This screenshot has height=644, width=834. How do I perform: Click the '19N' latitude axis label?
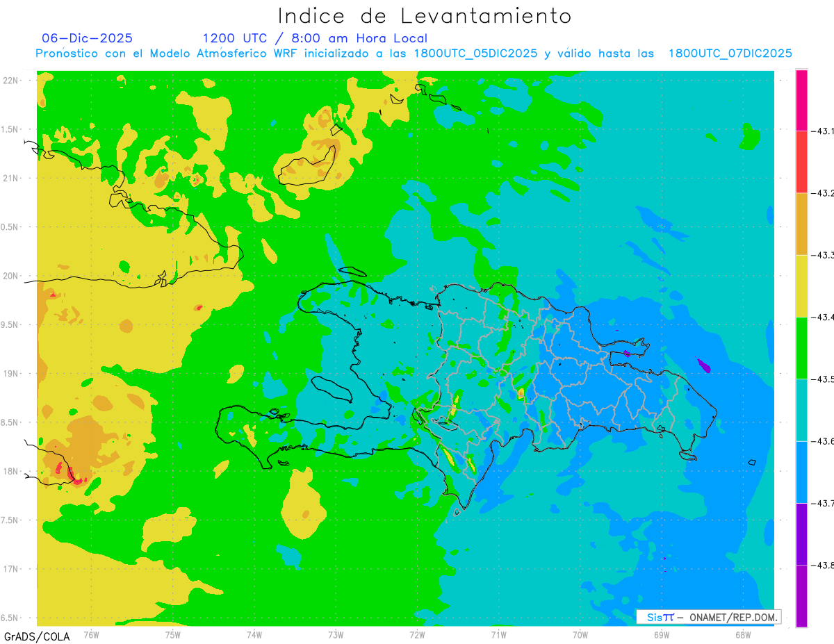pos(11,374)
